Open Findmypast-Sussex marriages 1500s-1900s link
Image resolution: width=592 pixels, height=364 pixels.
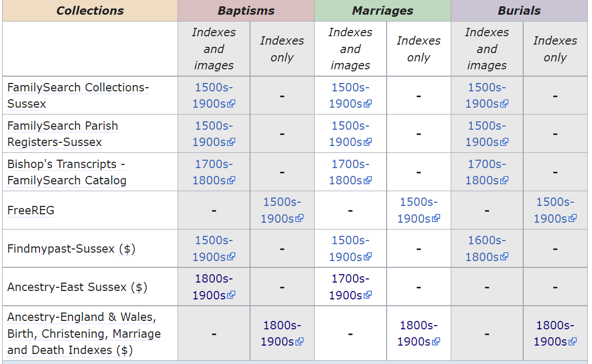click(x=350, y=248)
